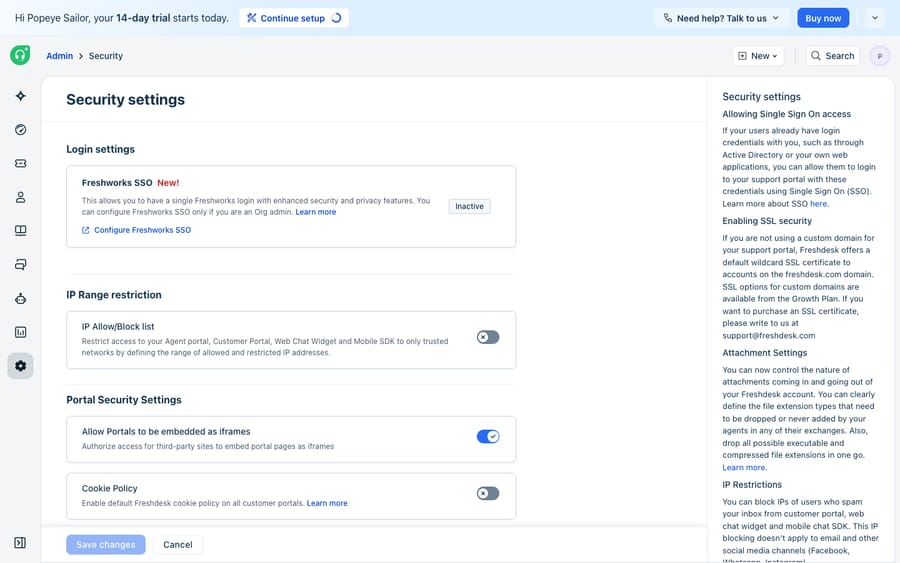The height and width of the screenshot is (563, 900).
Task: Click the Buy now button
Action: (823, 18)
